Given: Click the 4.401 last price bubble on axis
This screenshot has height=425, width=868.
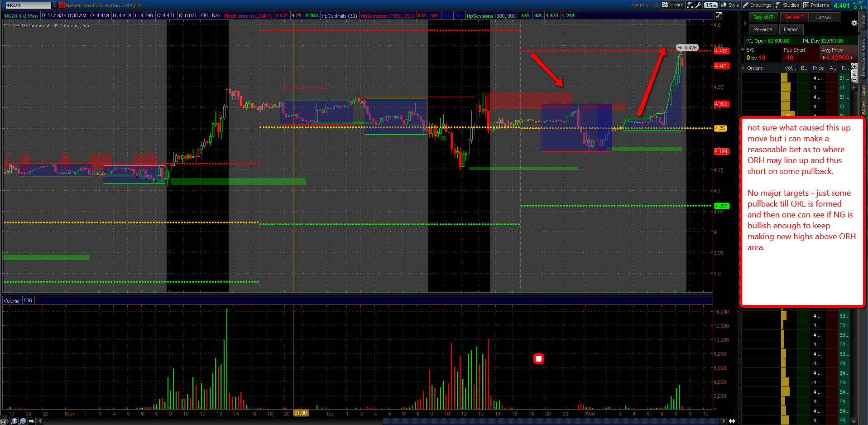Looking at the screenshot, I should point(721,66).
